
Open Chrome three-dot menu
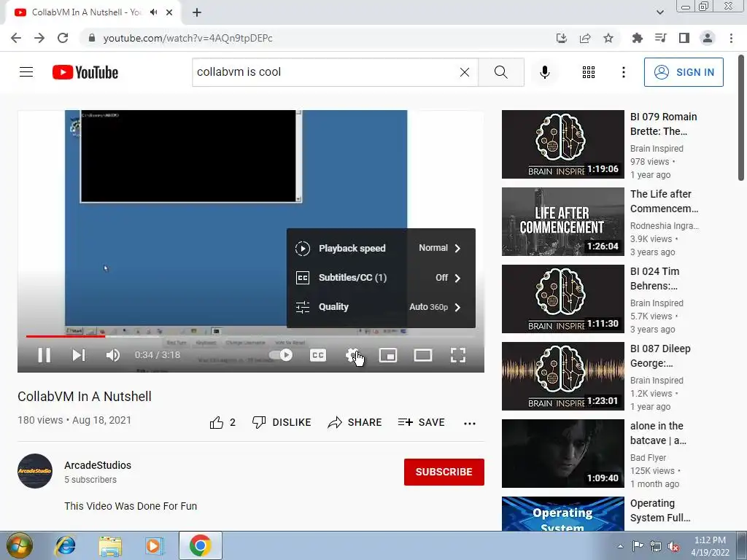(731, 38)
